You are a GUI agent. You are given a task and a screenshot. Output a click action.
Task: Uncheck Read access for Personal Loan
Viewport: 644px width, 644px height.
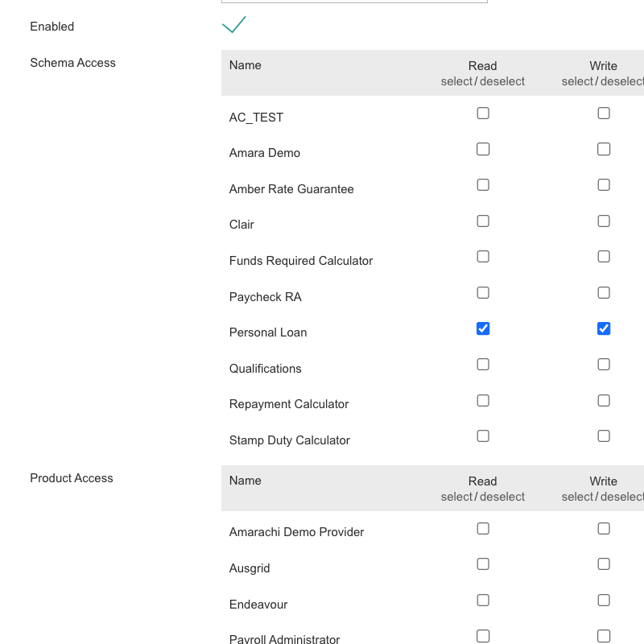483,328
